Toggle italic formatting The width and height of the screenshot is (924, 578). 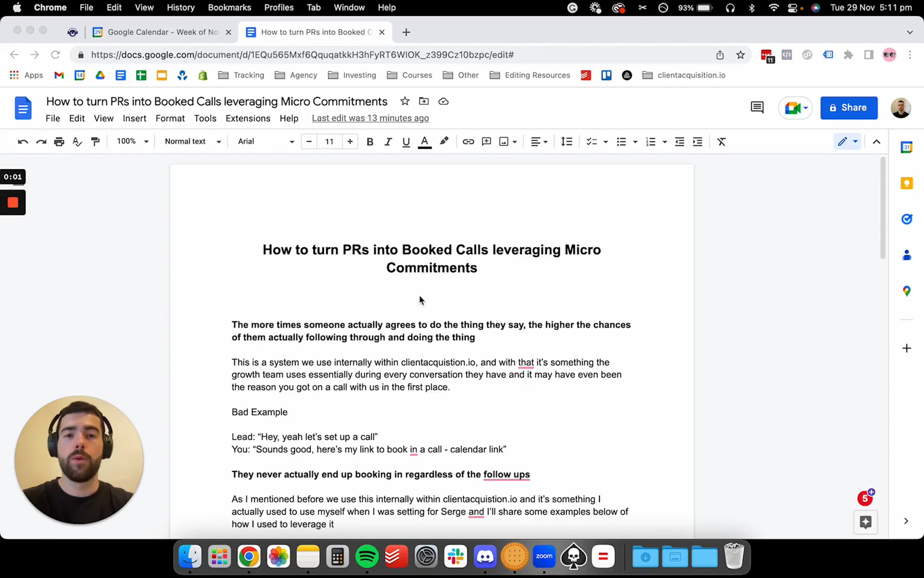pyautogui.click(x=388, y=141)
